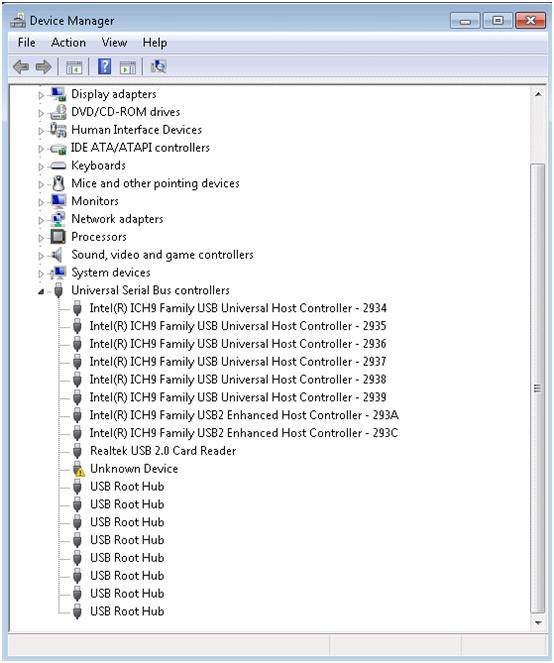Open the View menu
The width and height of the screenshot is (554, 663).
[x=114, y=43]
